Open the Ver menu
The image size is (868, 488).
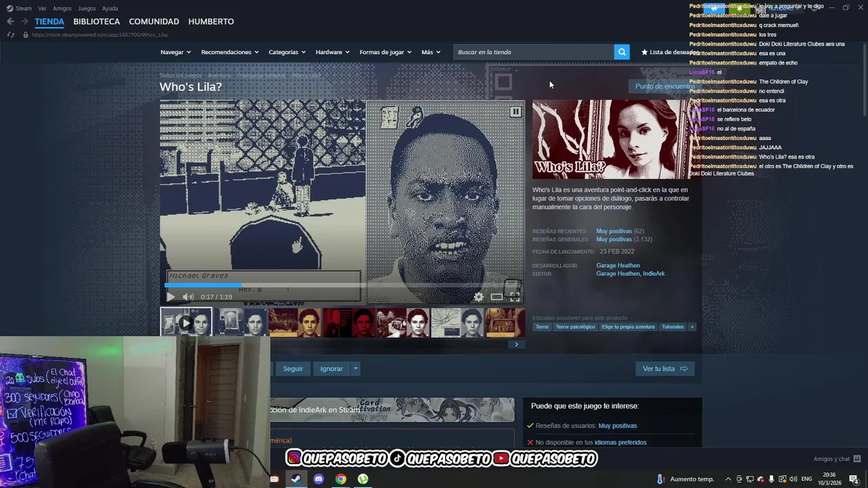click(42, 8)
